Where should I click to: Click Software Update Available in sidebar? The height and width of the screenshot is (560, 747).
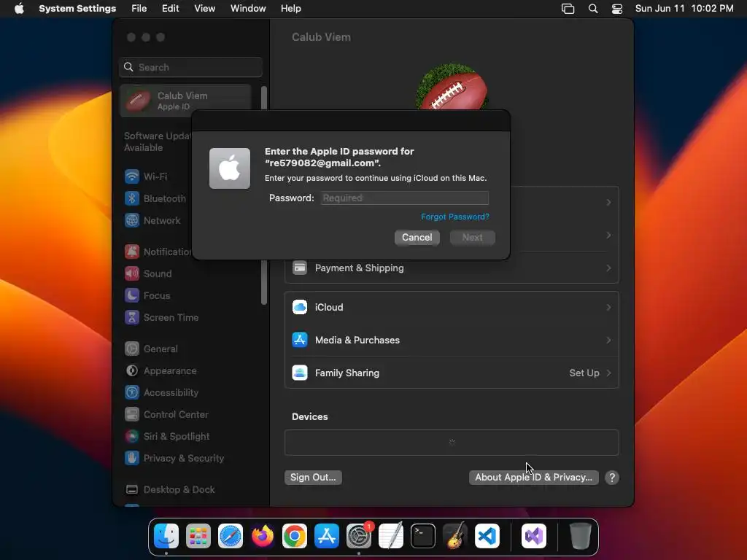tap(158, 141)
